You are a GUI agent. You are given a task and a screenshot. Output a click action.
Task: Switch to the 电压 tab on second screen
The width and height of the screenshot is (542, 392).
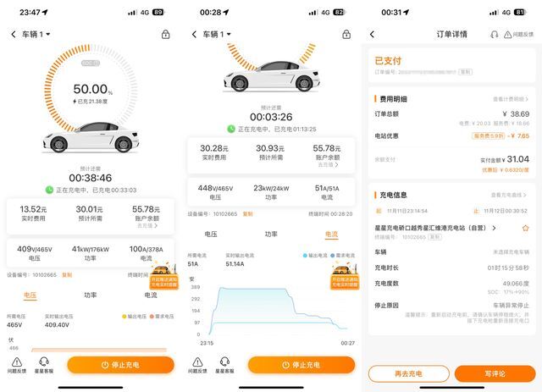click(211, 234)
